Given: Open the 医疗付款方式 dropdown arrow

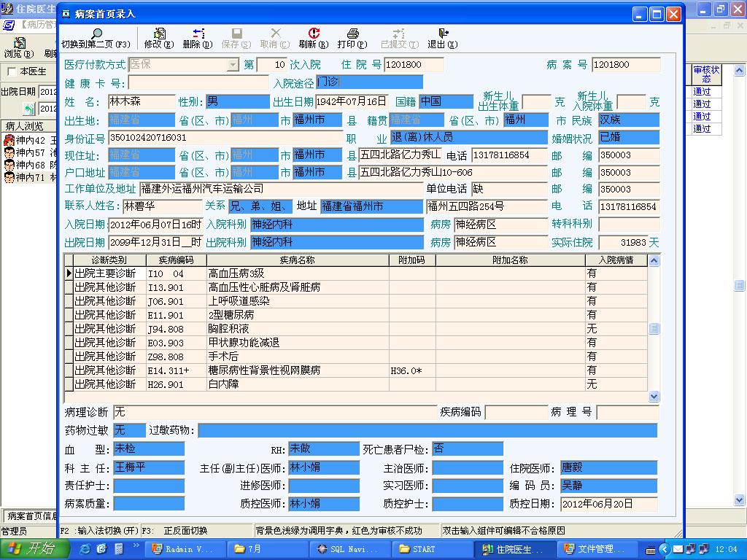Looking at the screenshot, I should [233, 64].
